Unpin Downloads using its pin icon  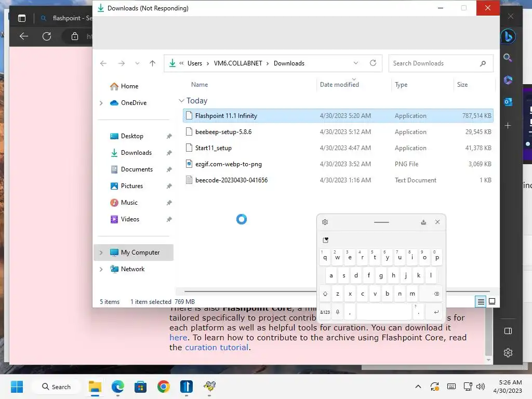169,153
